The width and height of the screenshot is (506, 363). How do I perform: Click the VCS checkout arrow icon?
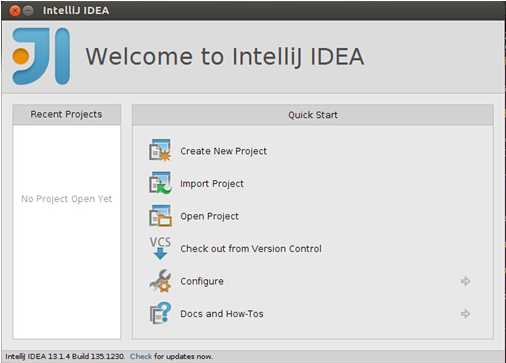click(x=160, y=248)
